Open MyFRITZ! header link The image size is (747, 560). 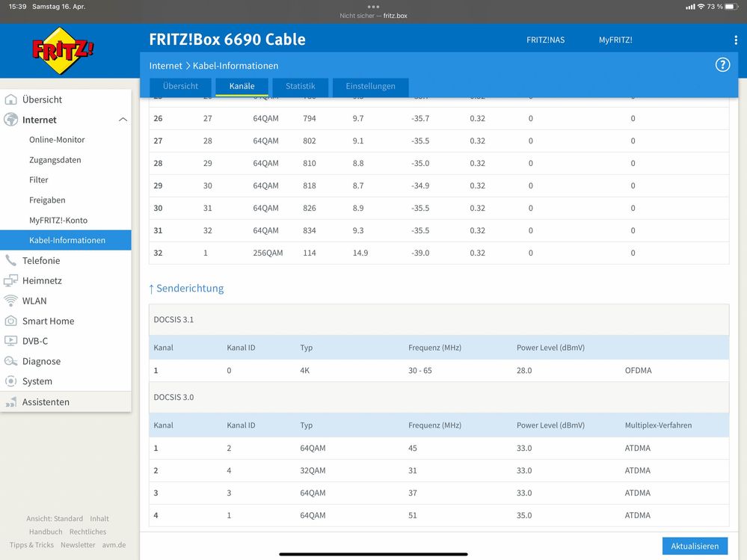tap(615, 40)
